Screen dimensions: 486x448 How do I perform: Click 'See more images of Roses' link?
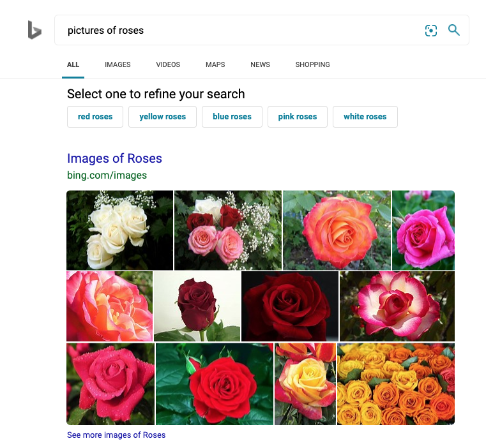click(116, 435)
